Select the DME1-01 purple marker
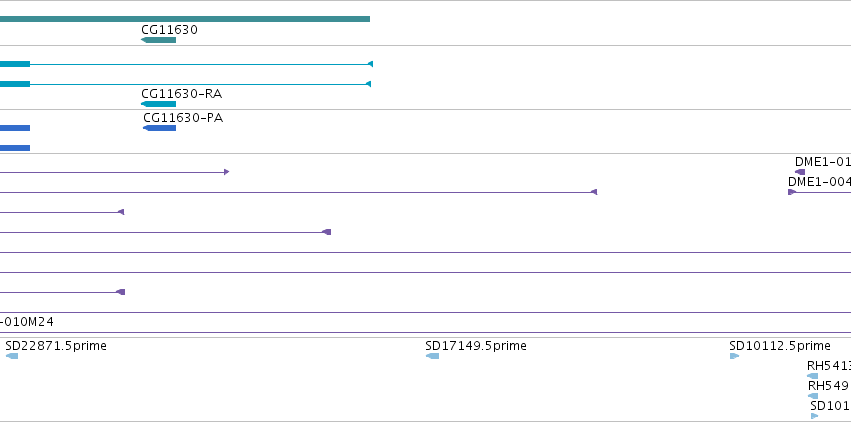851x422 pixels. click(800, 172)
